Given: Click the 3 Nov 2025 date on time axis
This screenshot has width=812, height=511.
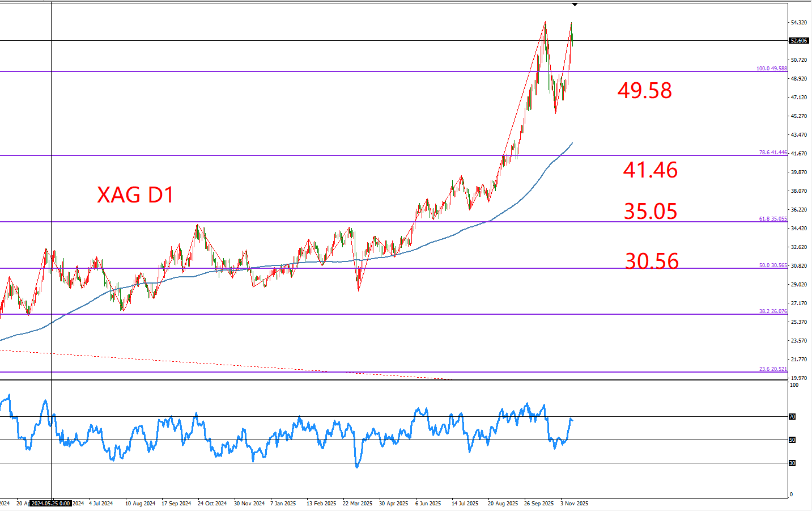Looking at the screenshot, I should coord(574,504).
